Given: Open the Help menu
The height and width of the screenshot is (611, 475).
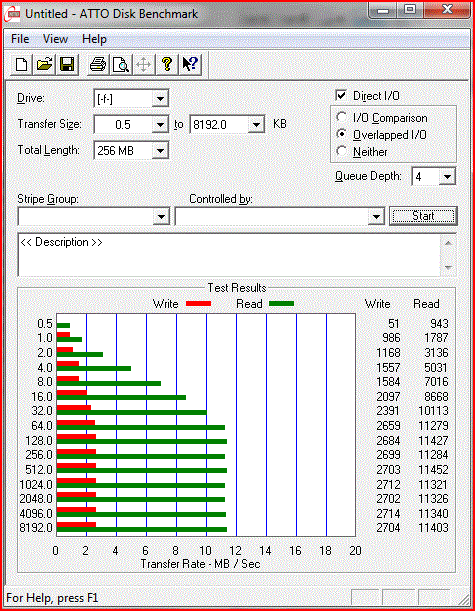Looking at the screenshot, I should (x=94, y=39).
